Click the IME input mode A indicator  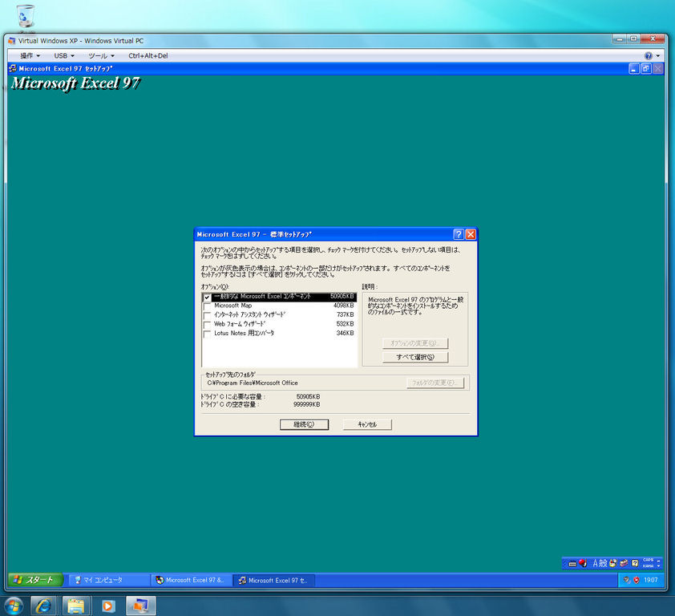pos(596,563)
